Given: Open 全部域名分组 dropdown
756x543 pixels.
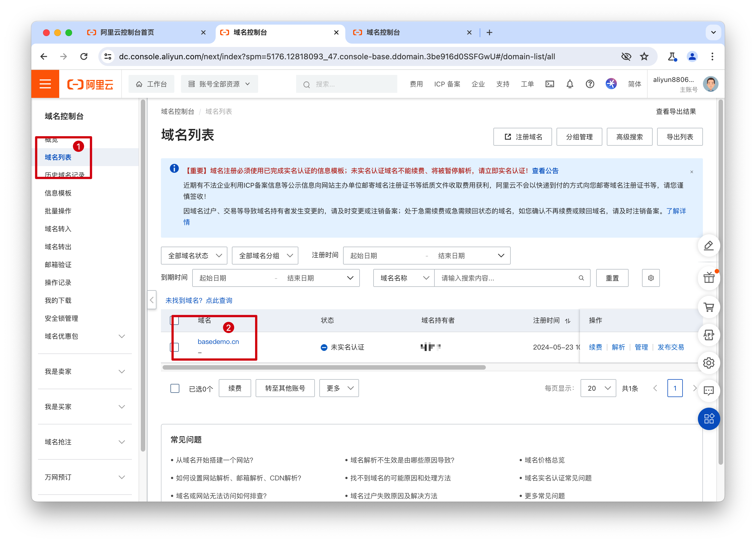Looking at the screenshot, I should pos(265,256).
